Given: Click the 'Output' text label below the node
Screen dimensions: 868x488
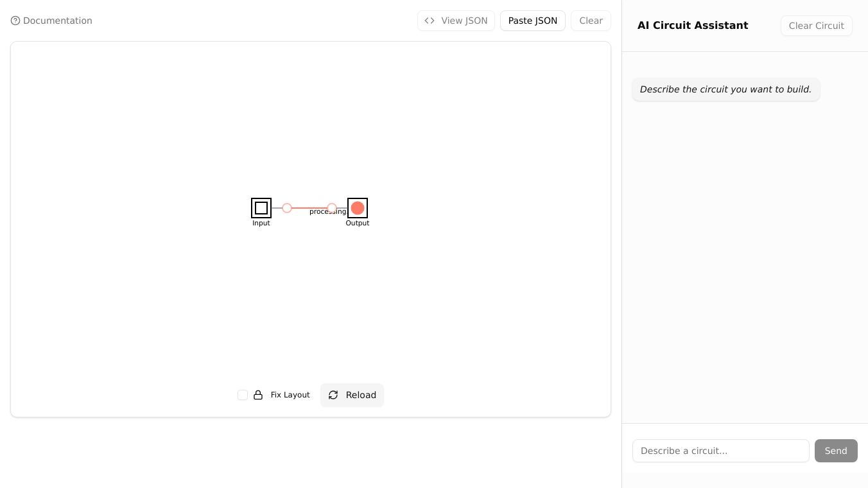Looking at the screenshot, I should click(x=358, y=223).
